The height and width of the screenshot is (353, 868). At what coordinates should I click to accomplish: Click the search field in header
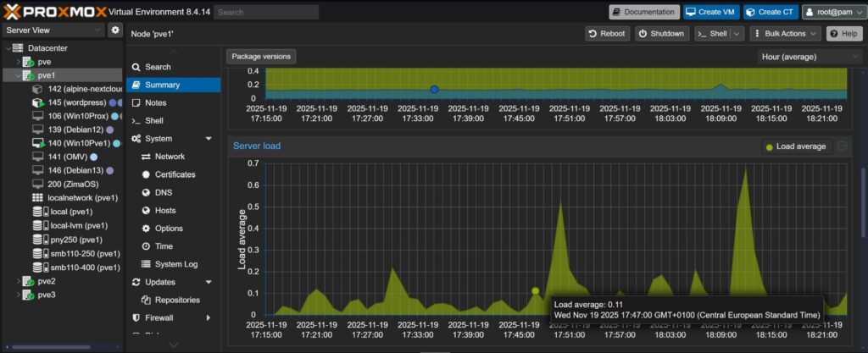(266, 13)
